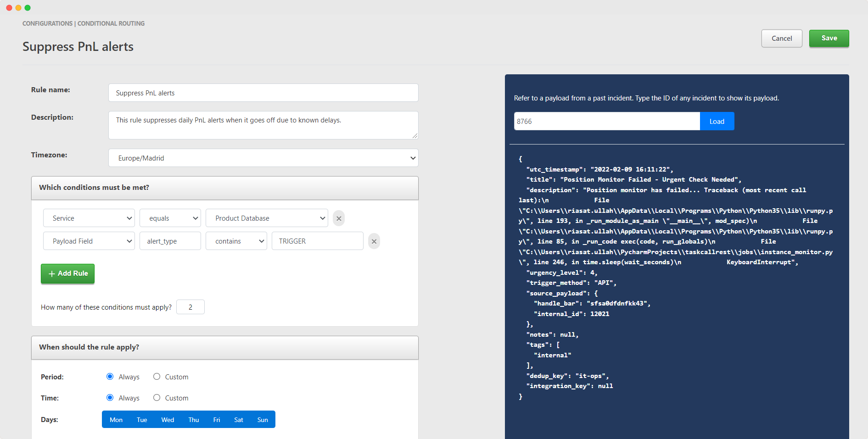Image resolution: width=868 pixels, height=439 pixels.
Task: Open the Product Database value dropdown
Action: [x=267, y=218]
